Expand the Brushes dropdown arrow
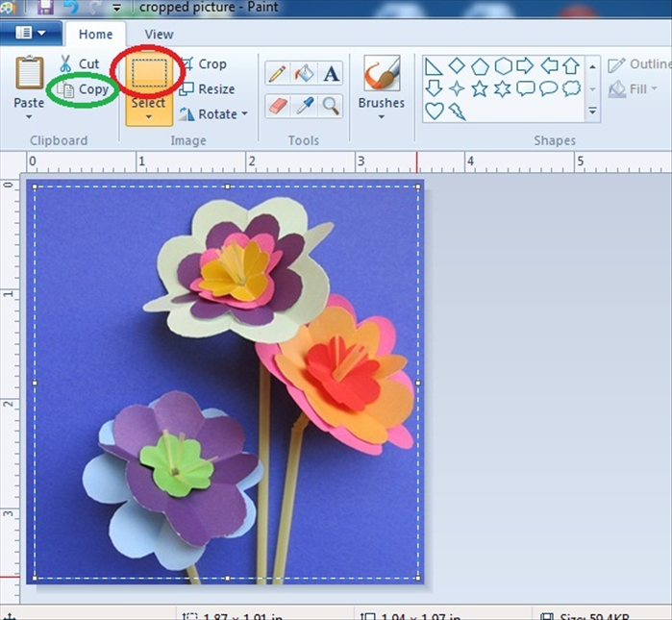The image size is (672, 620). click(382, 116)
